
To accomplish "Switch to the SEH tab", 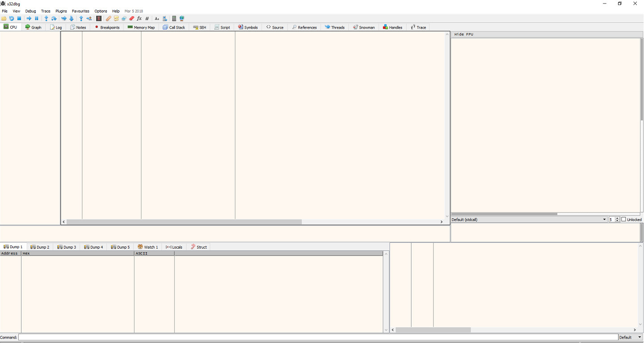I will 199,27.
